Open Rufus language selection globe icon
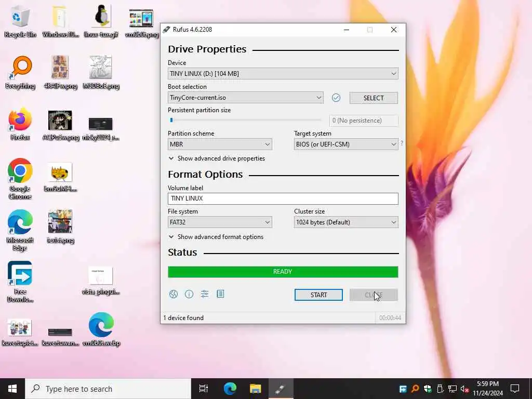Screen dimensions: 532x399 pyautogui.click(x=174, y=294)
